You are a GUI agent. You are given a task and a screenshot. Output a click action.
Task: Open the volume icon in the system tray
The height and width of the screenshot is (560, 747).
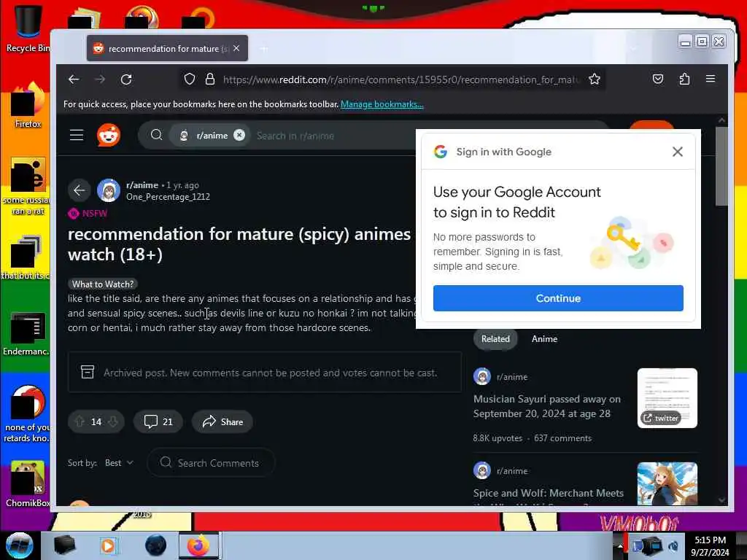(x=673, y=545)
